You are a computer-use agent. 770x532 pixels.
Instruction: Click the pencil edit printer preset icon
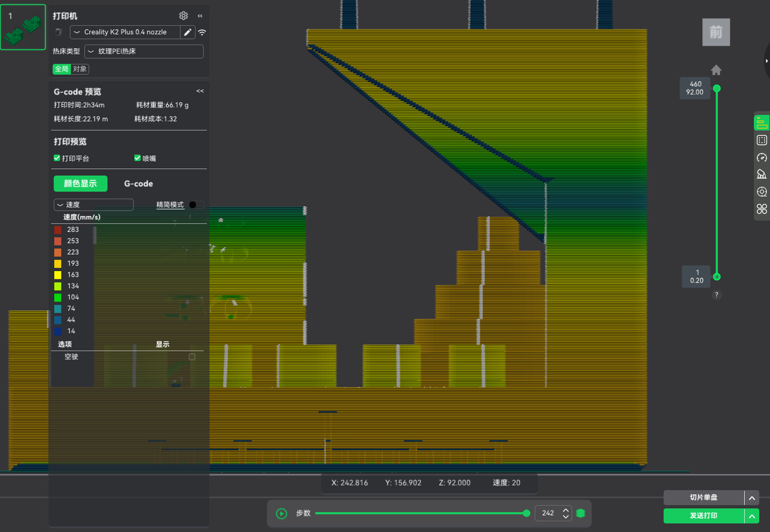(188, 32)
